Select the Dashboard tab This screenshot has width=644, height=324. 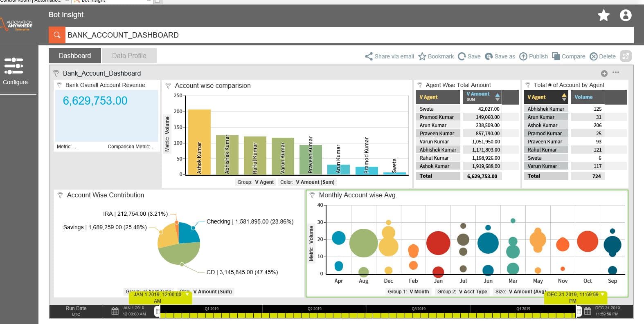click(75, 56)
